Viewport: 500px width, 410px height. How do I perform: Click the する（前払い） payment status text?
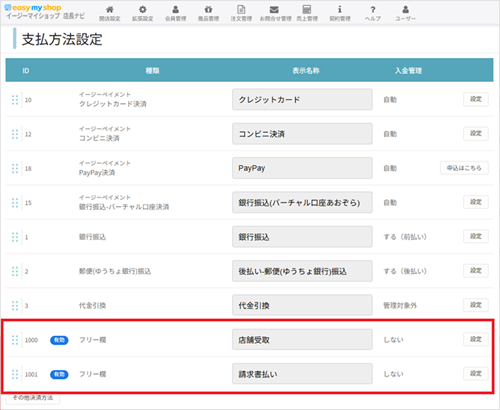coord(405,237)
